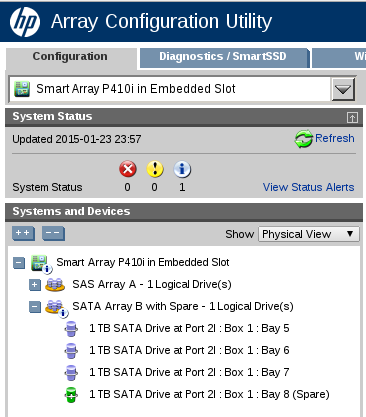Select 1 TB SATA Drive at Bay 7
Screen dimensions: 366x417
click(x=189, y=372)
